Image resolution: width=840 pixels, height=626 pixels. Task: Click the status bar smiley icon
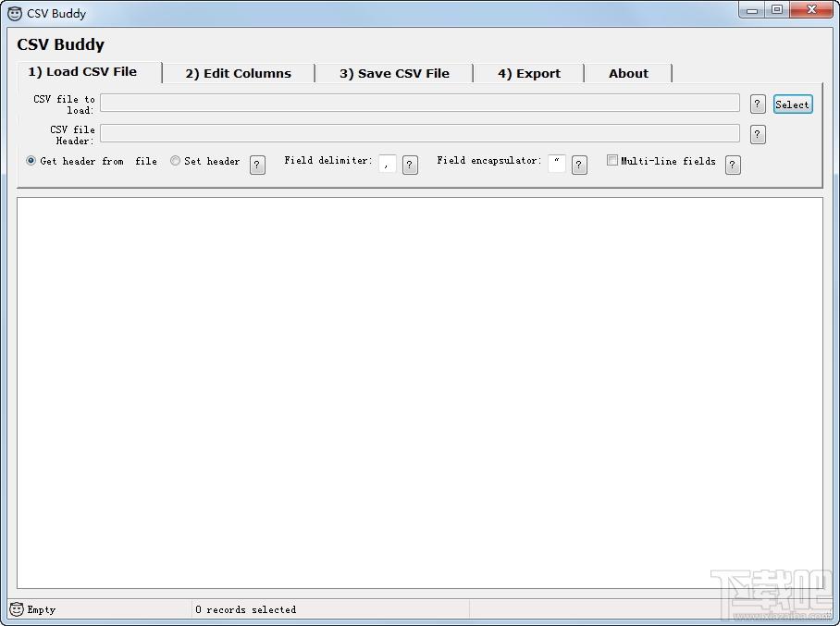coord(17,609)
